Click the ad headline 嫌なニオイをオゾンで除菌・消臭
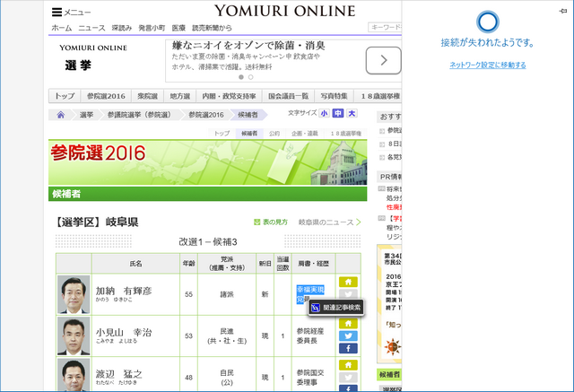 pyautogui.click(x=248, y=46)
